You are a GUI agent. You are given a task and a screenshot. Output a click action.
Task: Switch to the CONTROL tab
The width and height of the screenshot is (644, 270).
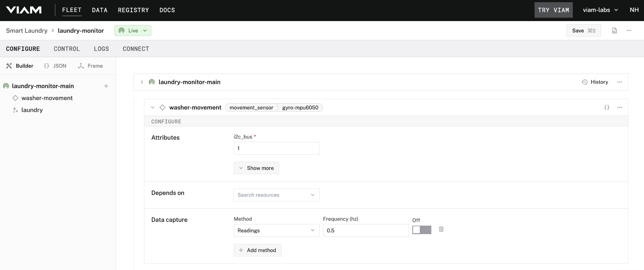pos(67,49)
